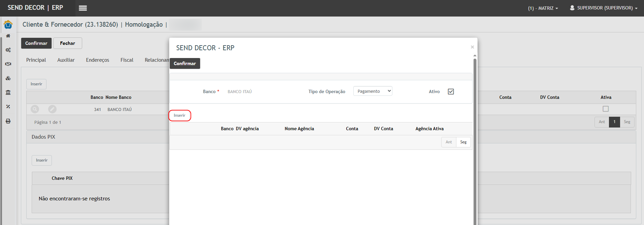Select page 1 in main table pagination
644x225 pixels.
(615, 122)
